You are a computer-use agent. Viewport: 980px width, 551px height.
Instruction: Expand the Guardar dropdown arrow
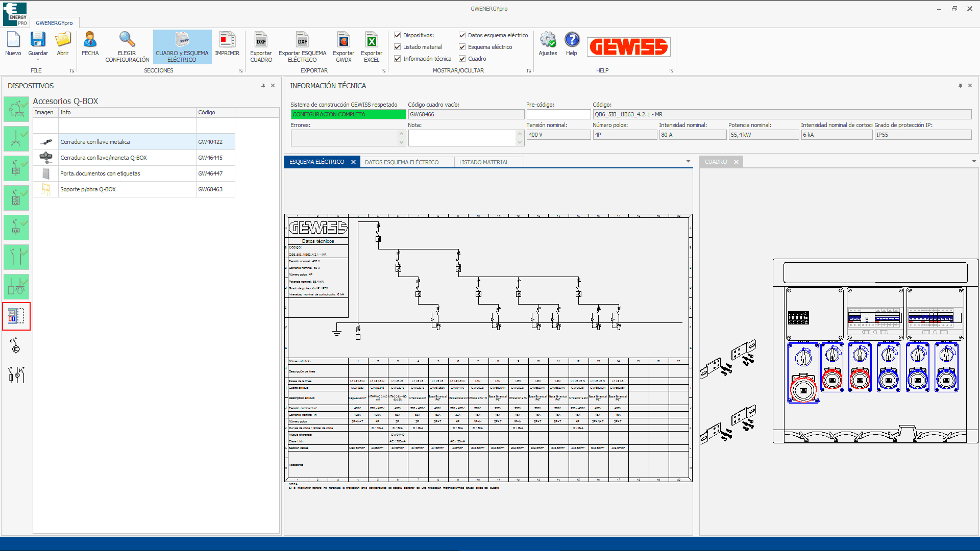tap(38, 60)
